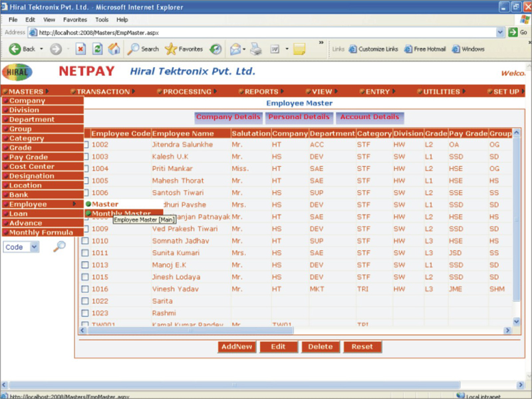Click the Refresh page icon
This screenshot has height=399, width=532.
tap(97, 49)
